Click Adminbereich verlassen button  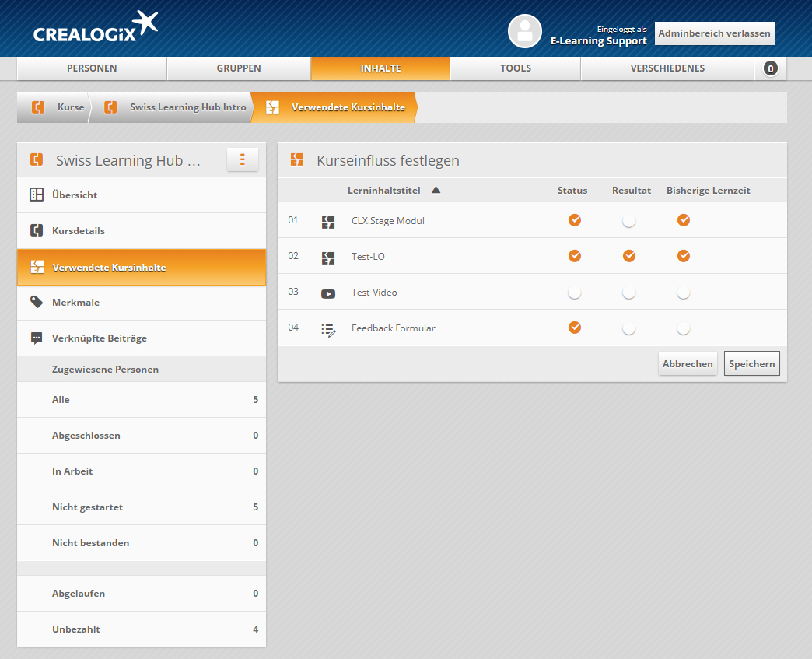(x=714, y=33)
